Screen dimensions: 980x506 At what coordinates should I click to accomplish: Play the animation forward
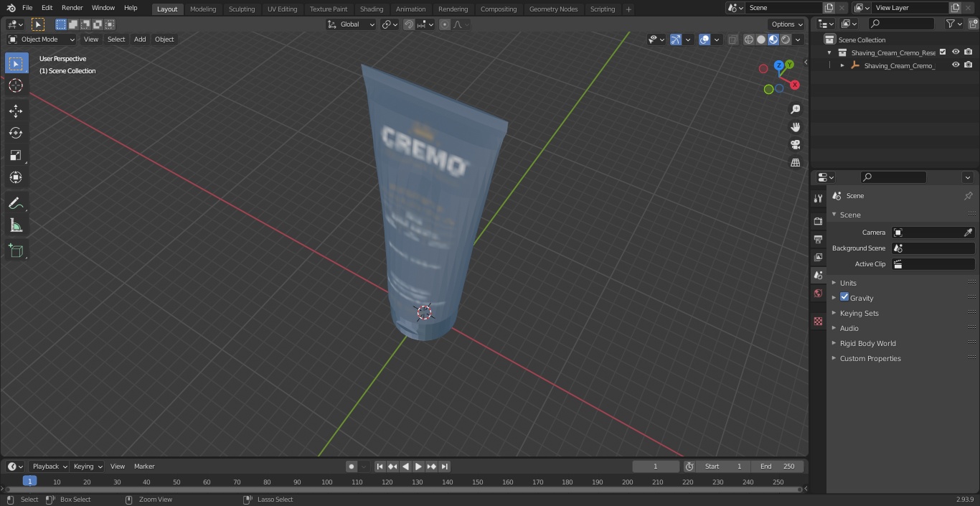418,467
